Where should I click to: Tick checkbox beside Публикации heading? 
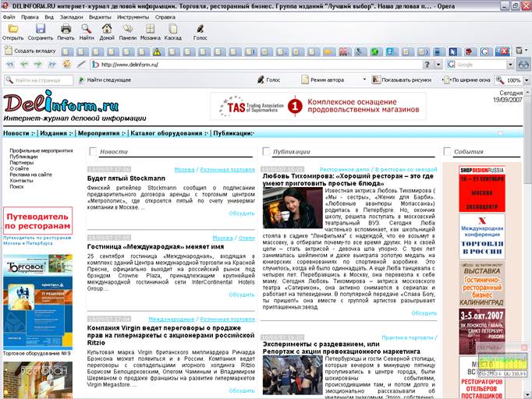coord(266,151)
